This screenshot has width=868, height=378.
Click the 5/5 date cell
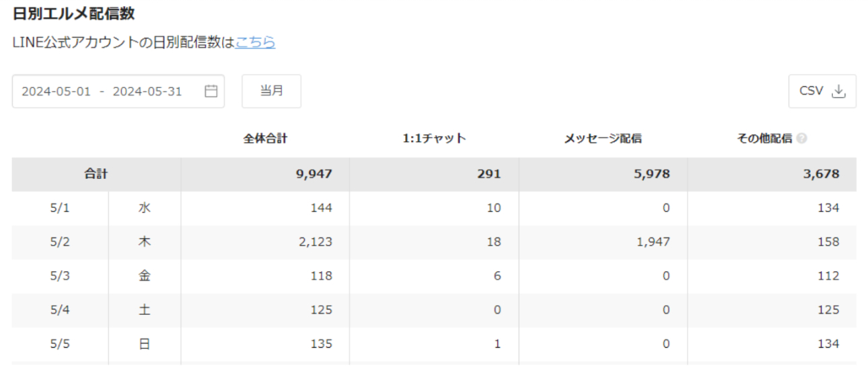(x=60, y=344)
